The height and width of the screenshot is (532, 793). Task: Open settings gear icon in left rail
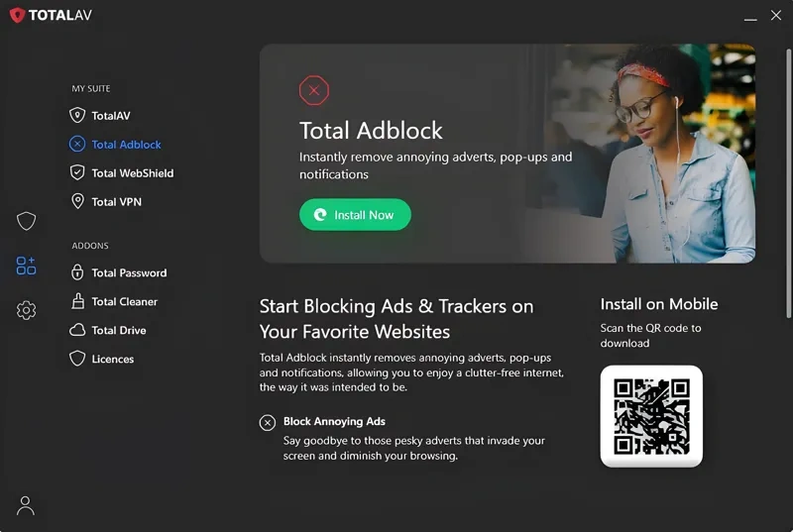(x=27, y=310)
